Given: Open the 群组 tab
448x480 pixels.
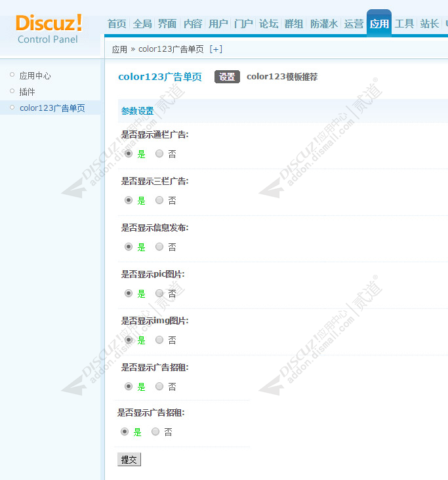Looking at the screenshot, I should 294,24.
